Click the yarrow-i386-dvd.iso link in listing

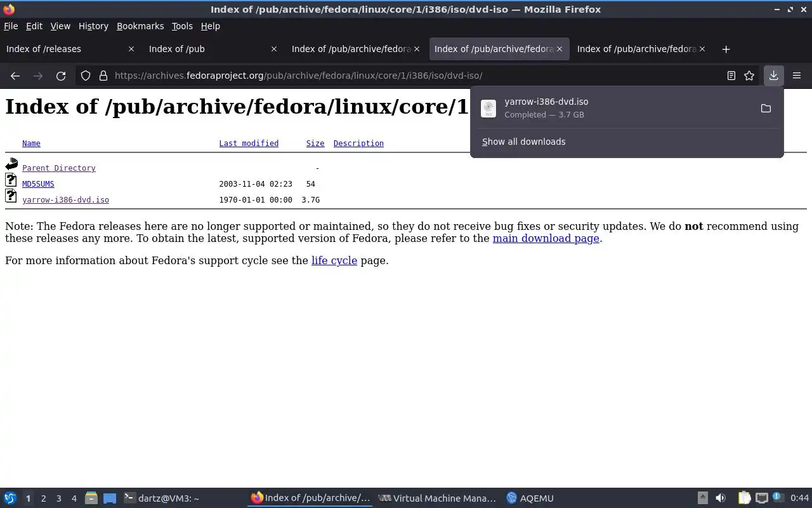click(x=65, y=200)
